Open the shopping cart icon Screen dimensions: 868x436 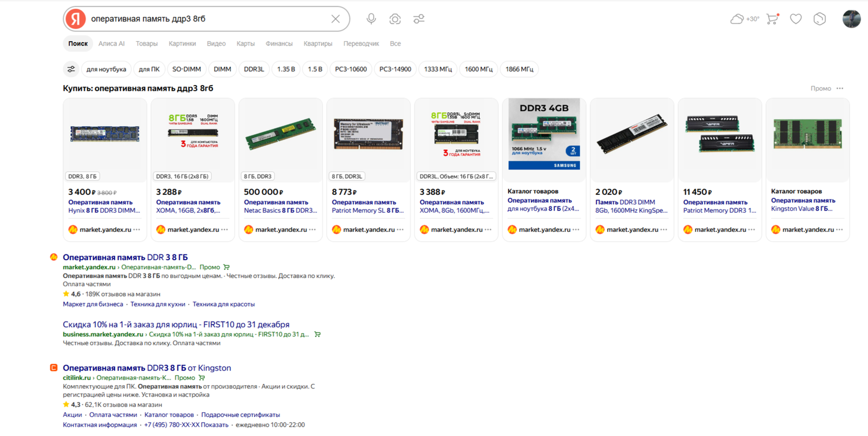773,19
